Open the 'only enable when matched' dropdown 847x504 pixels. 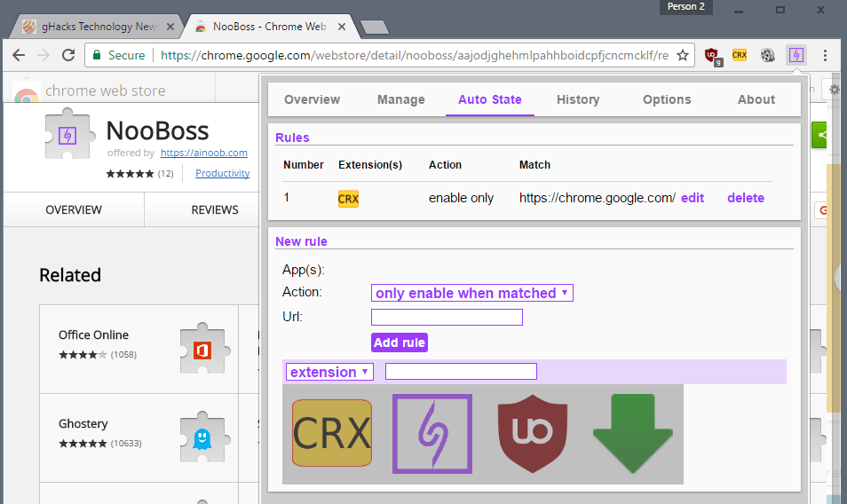(472, 293)
